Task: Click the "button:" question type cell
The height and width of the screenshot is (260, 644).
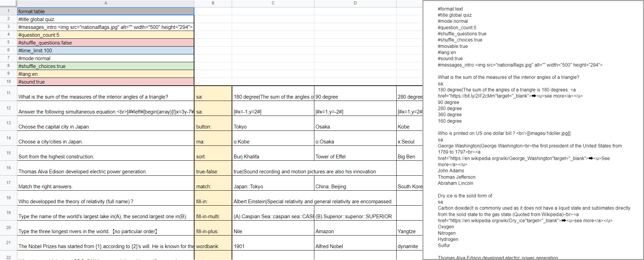Action: 213,126
